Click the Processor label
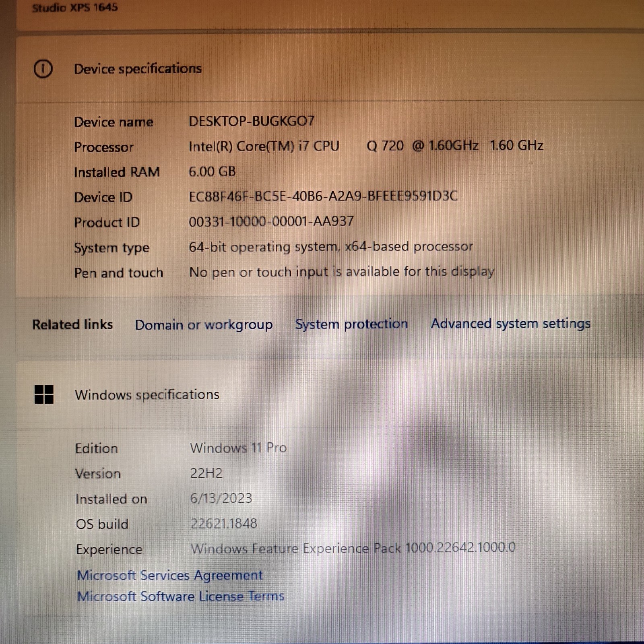This screenshot has height=644, width=644. pyautogui.click(x=104, y=147)
